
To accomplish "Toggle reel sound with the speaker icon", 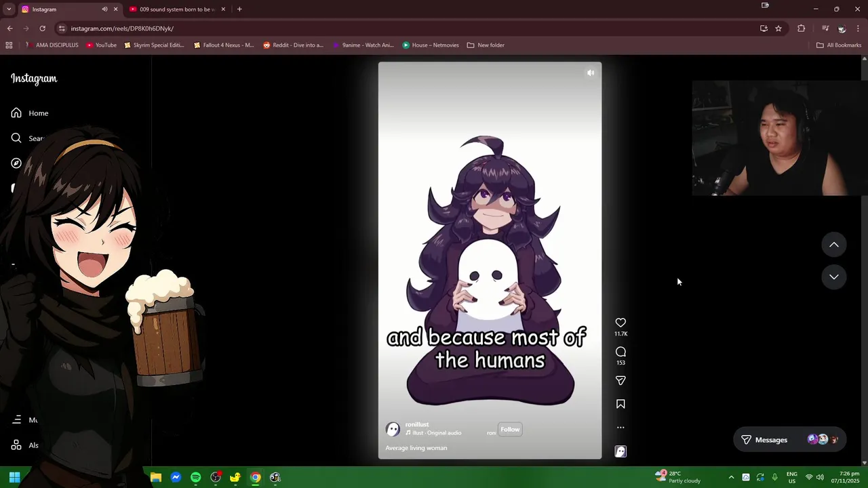I will pyautogui.click(x=591, y=73).
